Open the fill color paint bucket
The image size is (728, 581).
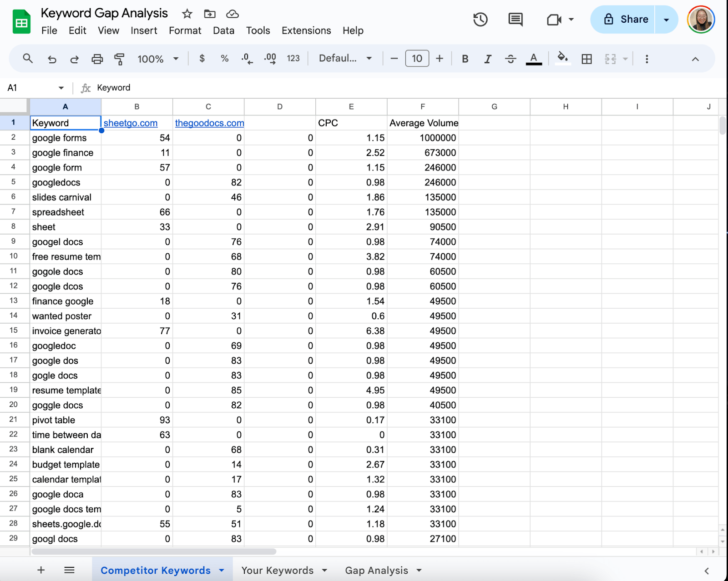click(x=562, y=59)
